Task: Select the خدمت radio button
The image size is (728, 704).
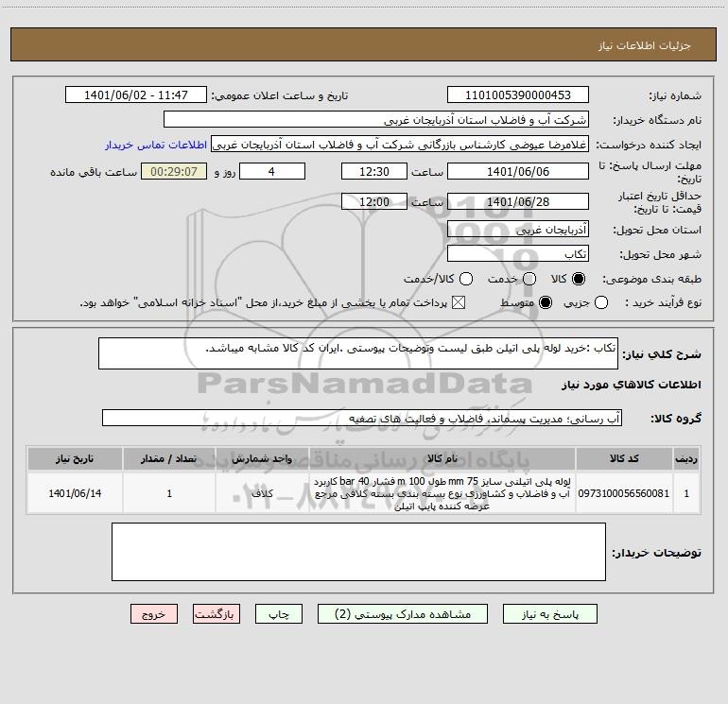Action: (529, 279)
